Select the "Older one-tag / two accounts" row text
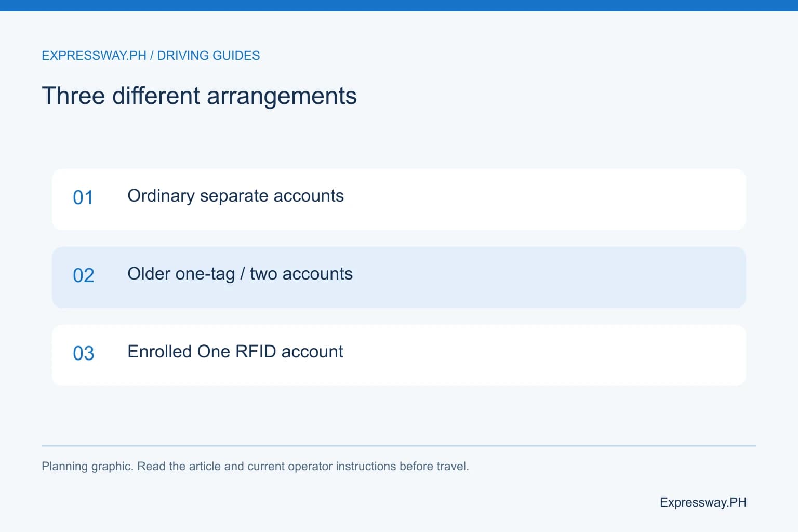The width and height of the screenshot is (798, 532). tap(240, 274)
